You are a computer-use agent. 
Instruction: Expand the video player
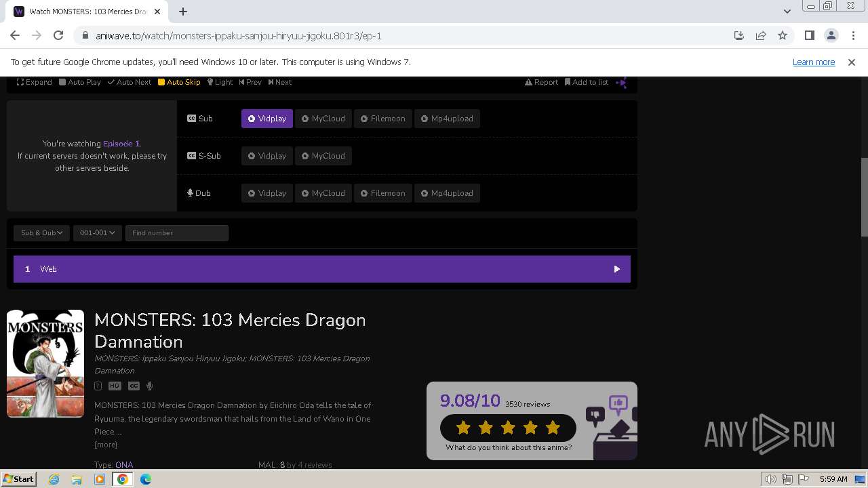point(35,82)
